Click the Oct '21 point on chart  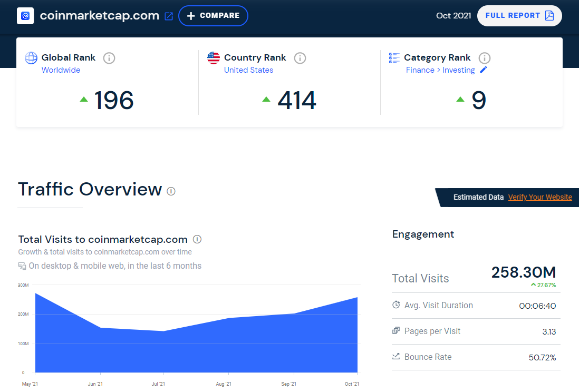357,298
